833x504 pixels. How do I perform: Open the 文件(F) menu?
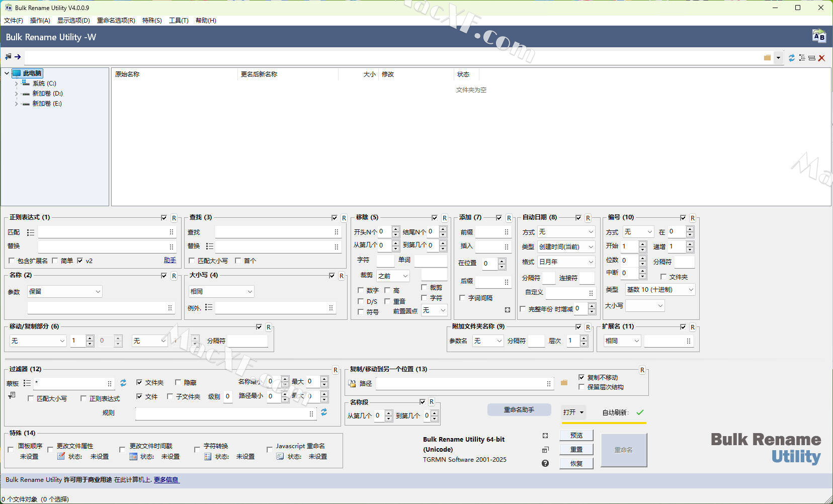(14, 21)
